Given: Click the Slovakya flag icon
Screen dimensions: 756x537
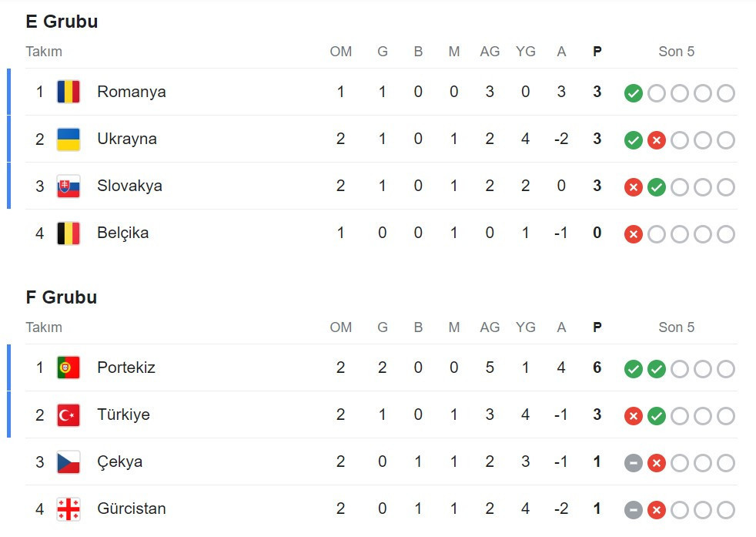Looking at the screenshot, I should (68, 186).
